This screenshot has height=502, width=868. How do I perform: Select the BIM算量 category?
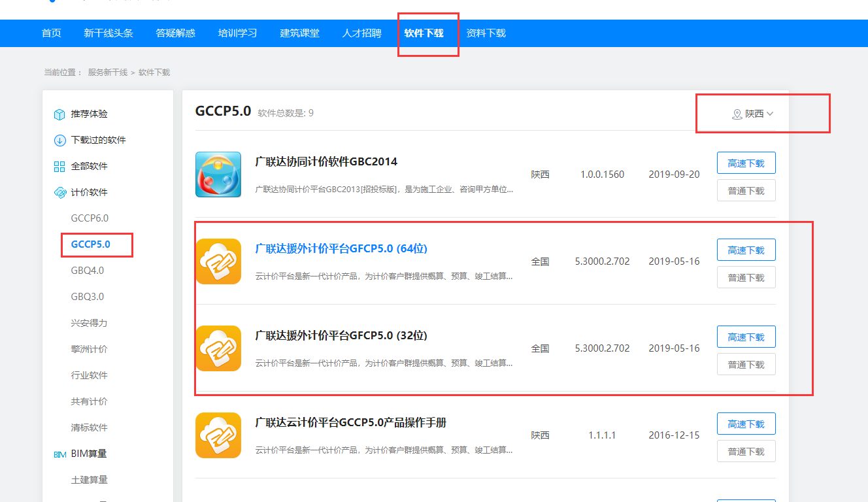(x=89, y=454)
